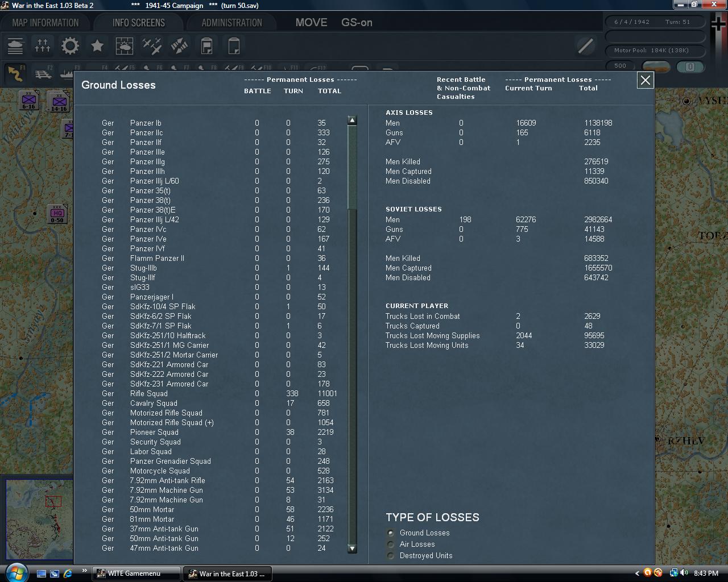Click the 47mm Anti-tank Gun row name
The image size is (728, 582).
click(164, 548)
